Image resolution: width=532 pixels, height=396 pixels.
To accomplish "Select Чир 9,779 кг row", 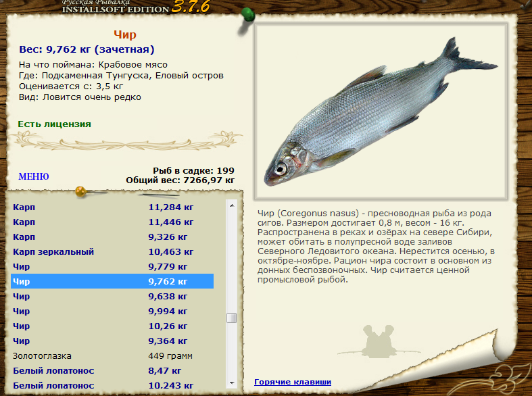I will point(112,266).
